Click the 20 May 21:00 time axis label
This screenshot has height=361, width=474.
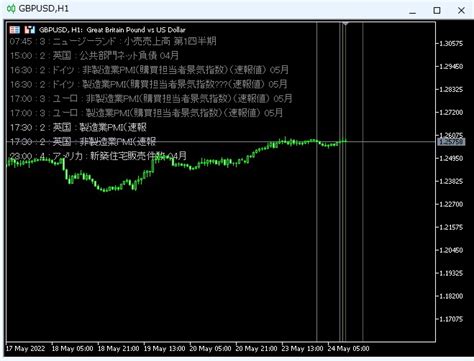point(256,349)
